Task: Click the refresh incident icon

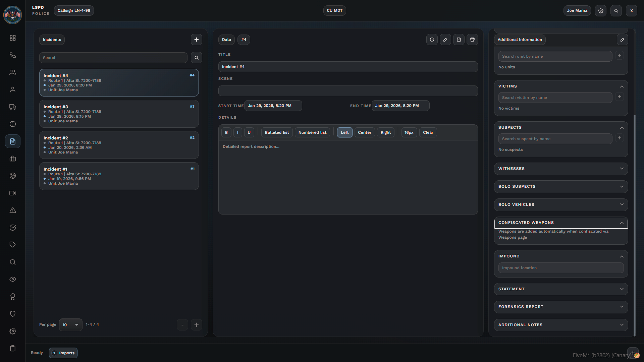Action: [x=432, y=40]
